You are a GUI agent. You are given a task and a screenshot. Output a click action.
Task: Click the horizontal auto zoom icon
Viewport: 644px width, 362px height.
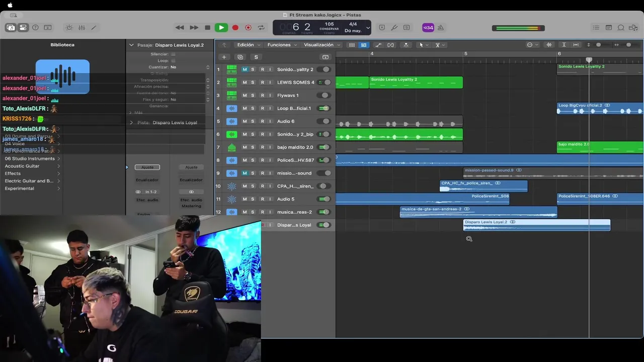[x=576, y=45]
